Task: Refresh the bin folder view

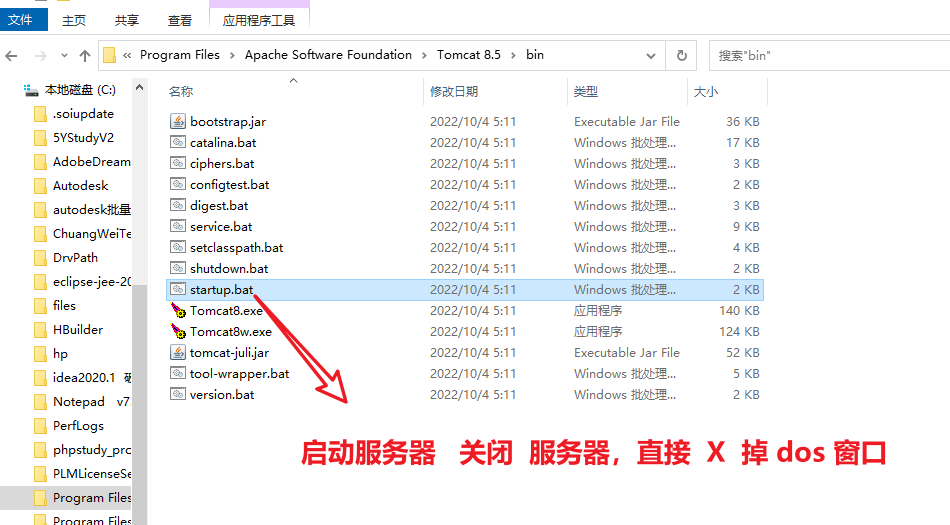Action: pos(682,56)
